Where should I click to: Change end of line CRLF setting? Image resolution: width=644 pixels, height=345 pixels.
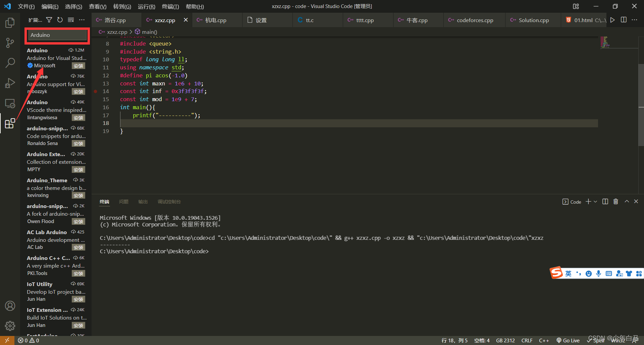527,340
